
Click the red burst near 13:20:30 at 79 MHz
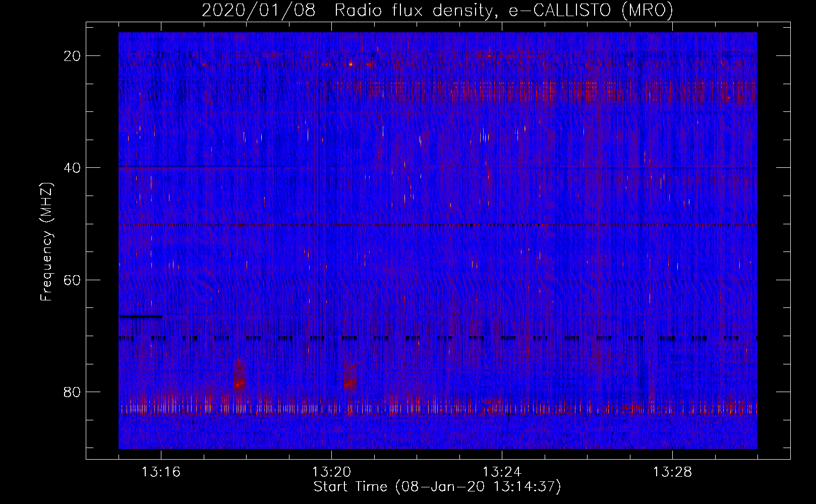point(349,384)
